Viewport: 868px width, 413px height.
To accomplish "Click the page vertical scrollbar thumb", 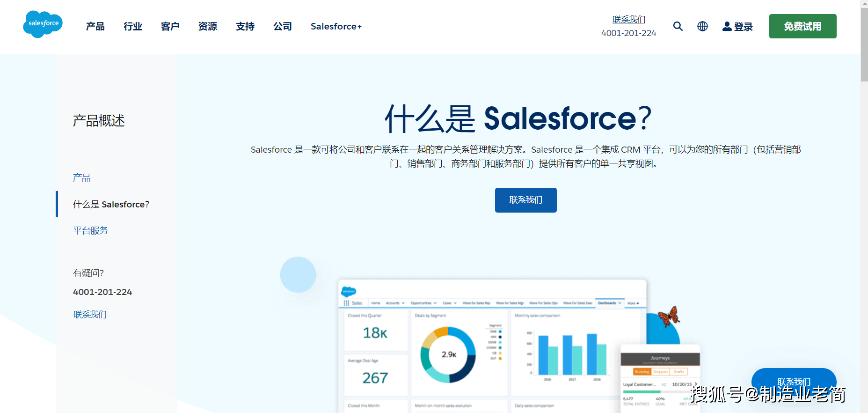I will [864, 44].
